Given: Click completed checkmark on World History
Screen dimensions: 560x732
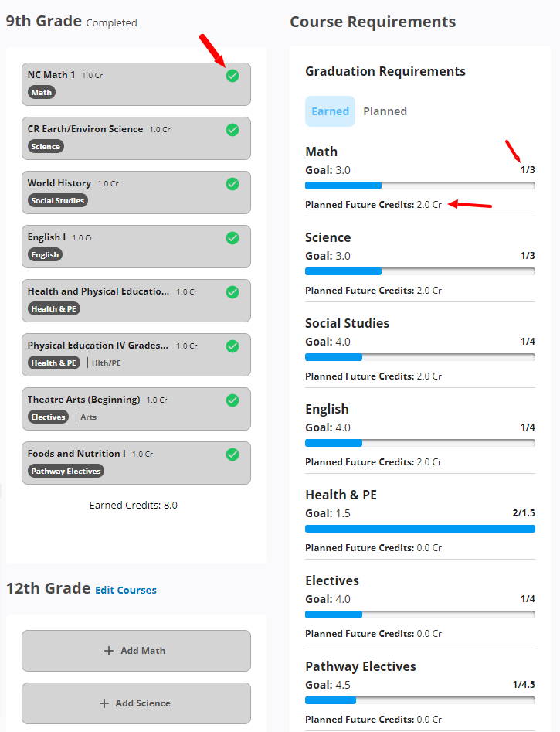Looking at the screenshot, I should 232,184.
